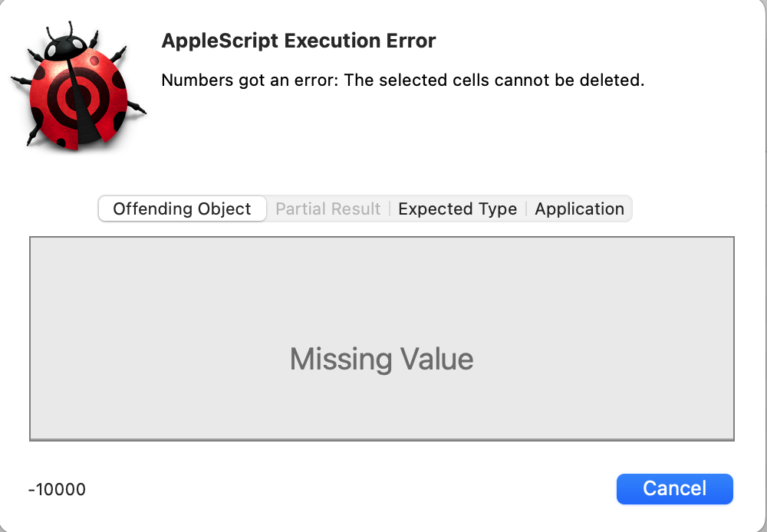Click the divider between Partial Result and Expected Type
767x532 pixels.
point(390,209)
